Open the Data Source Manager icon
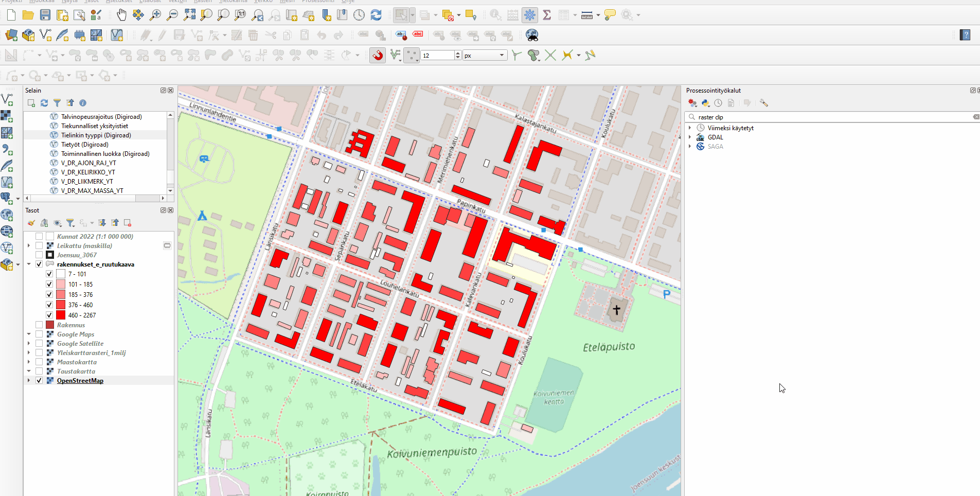The height and width of the screenshot is (496, 980). [x=11, y=35]
